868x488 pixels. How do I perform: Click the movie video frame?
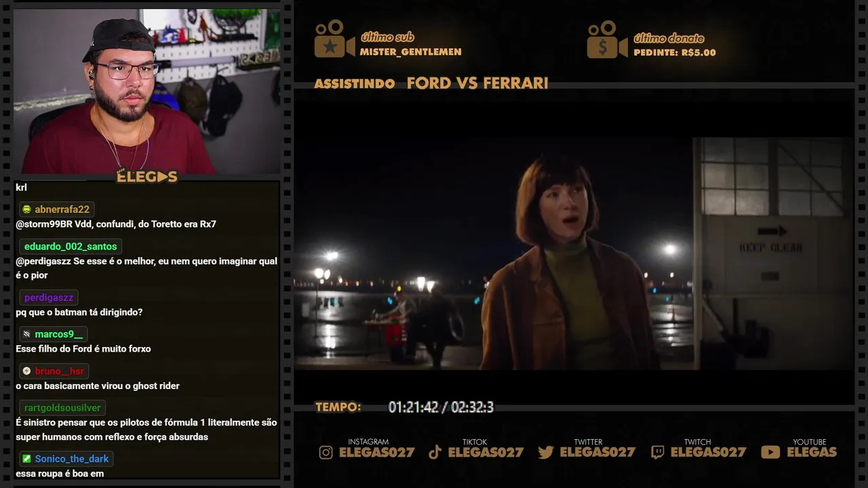click(x=574, y=254)
